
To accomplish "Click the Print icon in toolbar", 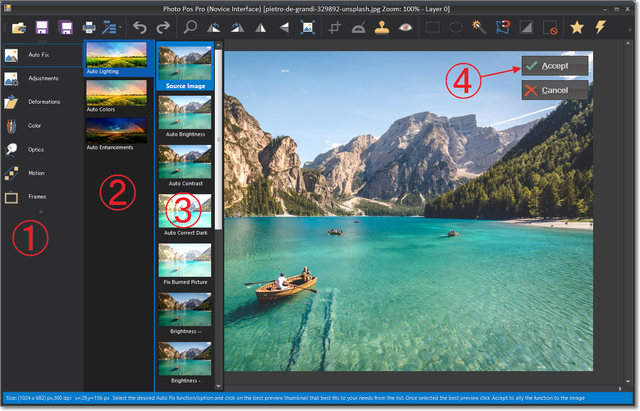I will tap(90, 28).
